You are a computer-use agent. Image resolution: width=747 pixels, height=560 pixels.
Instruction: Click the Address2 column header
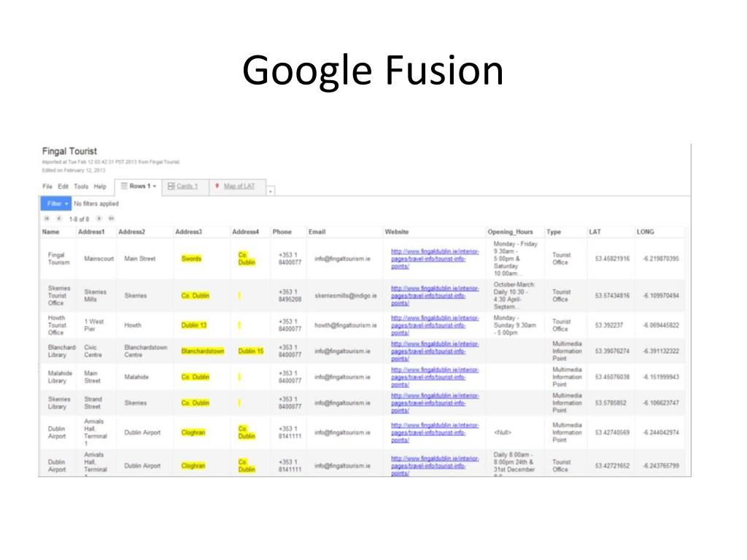click(x=131, y=232)
